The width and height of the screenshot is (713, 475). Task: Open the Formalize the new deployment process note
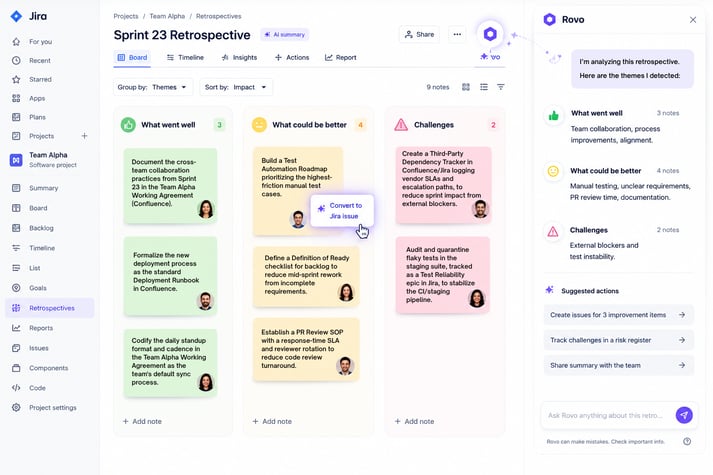tap(171, 276)
